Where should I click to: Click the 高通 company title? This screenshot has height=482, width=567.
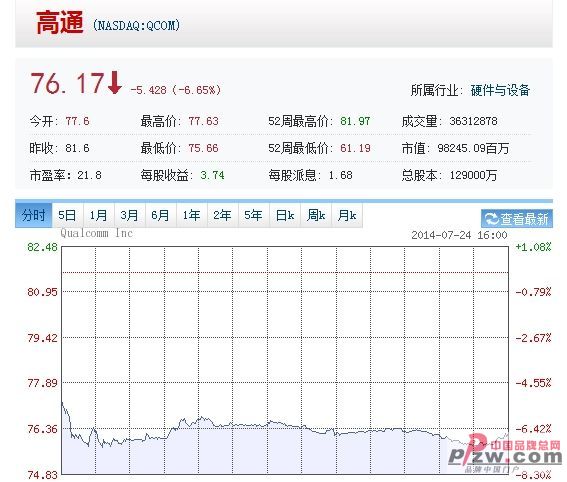pos(60,22)
